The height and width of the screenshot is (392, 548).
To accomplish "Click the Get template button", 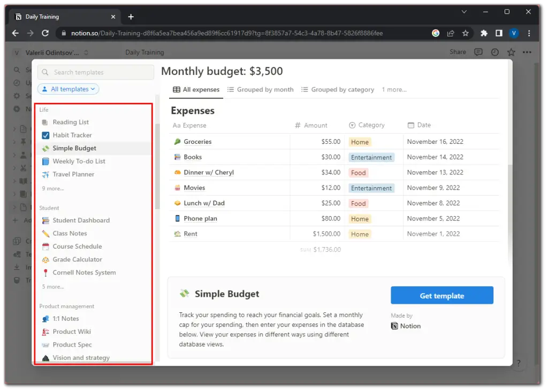I will pos(442,295).
